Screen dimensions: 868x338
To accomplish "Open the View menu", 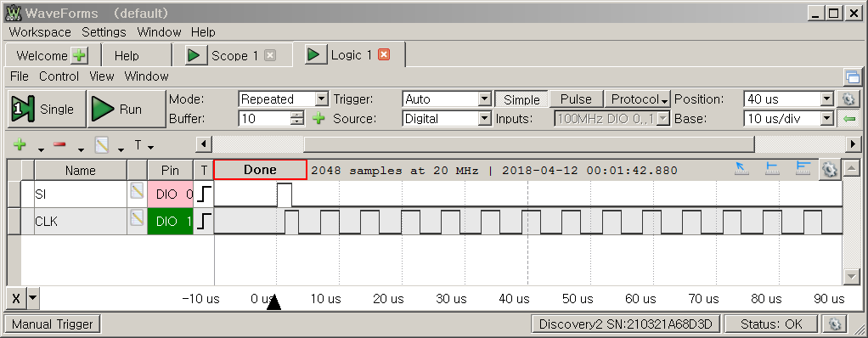I will click(x=101, y=76).
